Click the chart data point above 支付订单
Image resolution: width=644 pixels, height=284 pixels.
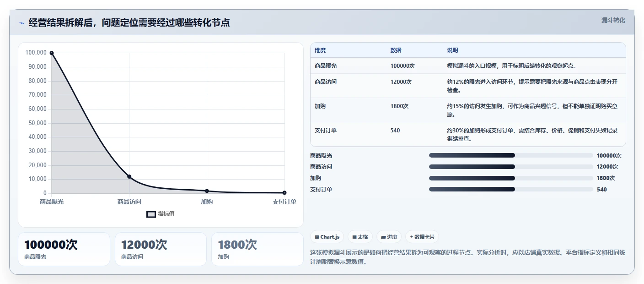(x=284, y=192)
